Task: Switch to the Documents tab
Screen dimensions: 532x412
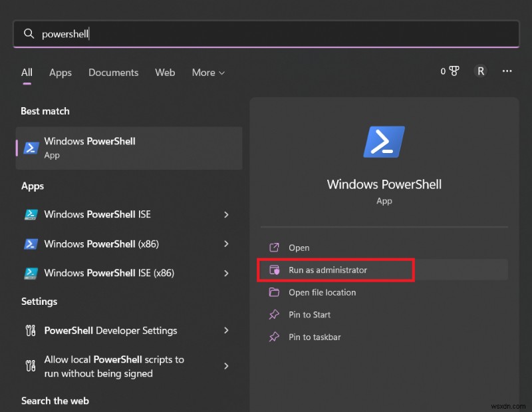Action: point(113,73)
